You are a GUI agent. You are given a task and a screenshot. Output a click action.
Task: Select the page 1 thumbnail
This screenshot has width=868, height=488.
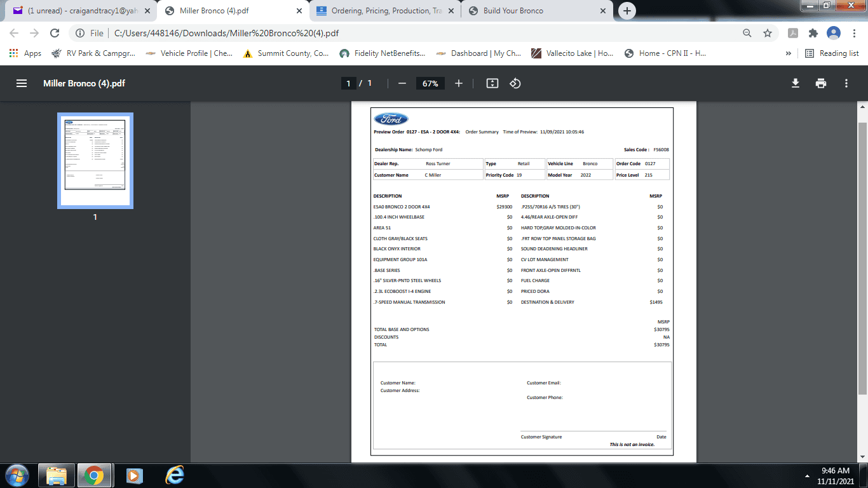click(95, 161)
